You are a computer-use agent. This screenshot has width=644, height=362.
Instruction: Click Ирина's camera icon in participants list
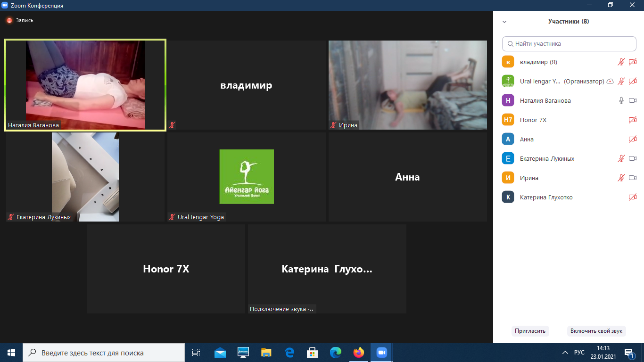point(633,178)
